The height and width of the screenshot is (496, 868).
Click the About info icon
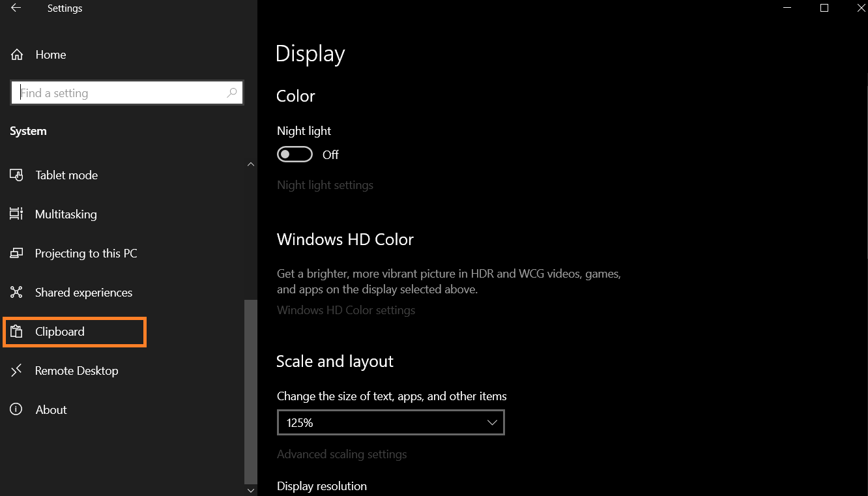coord(16,409)
